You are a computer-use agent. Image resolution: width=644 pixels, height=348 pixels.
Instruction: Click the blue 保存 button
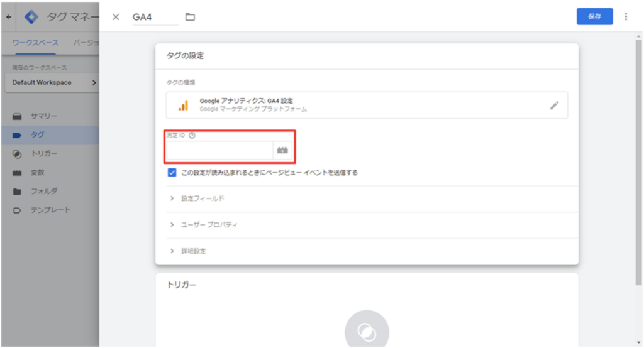(x=594, y=16)
